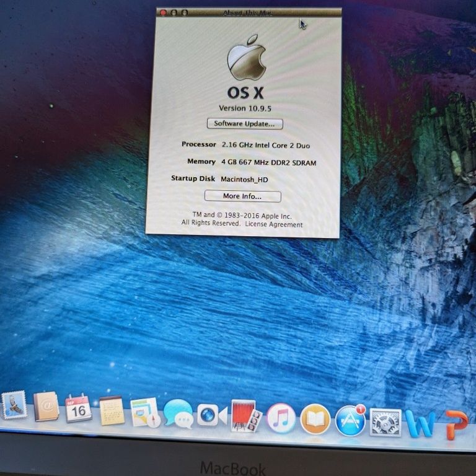Click the Macintosh_HD startup disk name
Viewport: 476px width, 476px height.
pos(244,179)
